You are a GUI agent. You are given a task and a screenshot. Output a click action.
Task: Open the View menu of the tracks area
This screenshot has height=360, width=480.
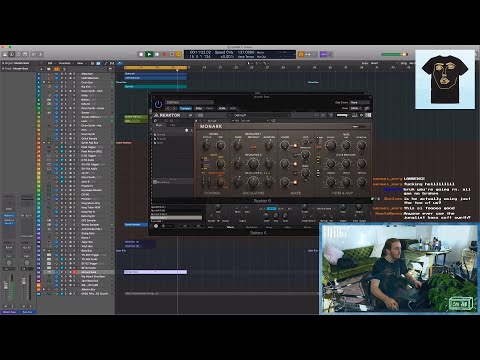click(80, 63)
